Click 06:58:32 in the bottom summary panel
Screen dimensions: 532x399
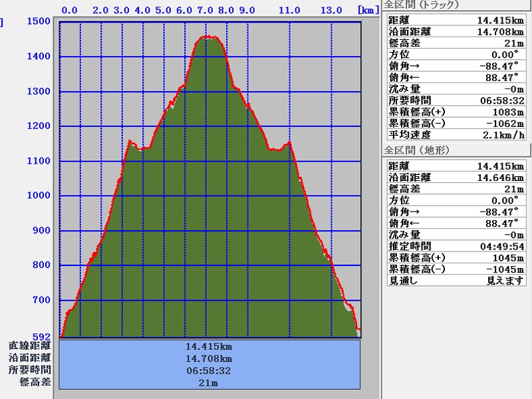pyautogui.click(x=209, y=370)
